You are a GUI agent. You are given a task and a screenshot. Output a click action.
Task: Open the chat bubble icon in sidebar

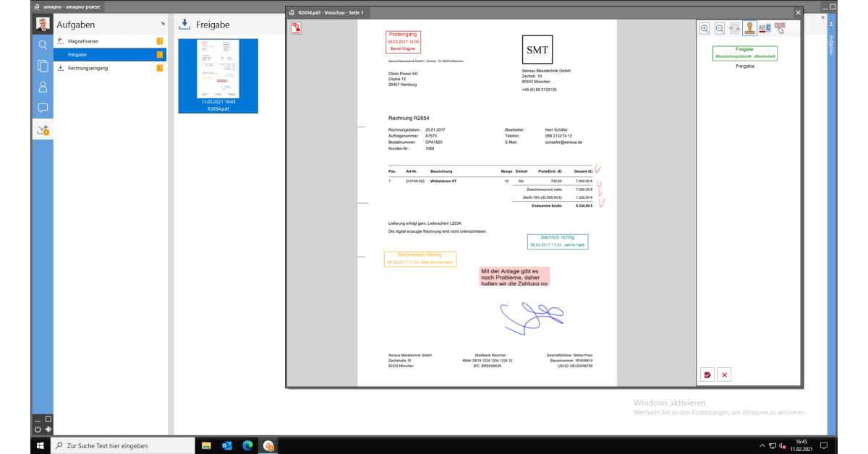click(43, 108)
